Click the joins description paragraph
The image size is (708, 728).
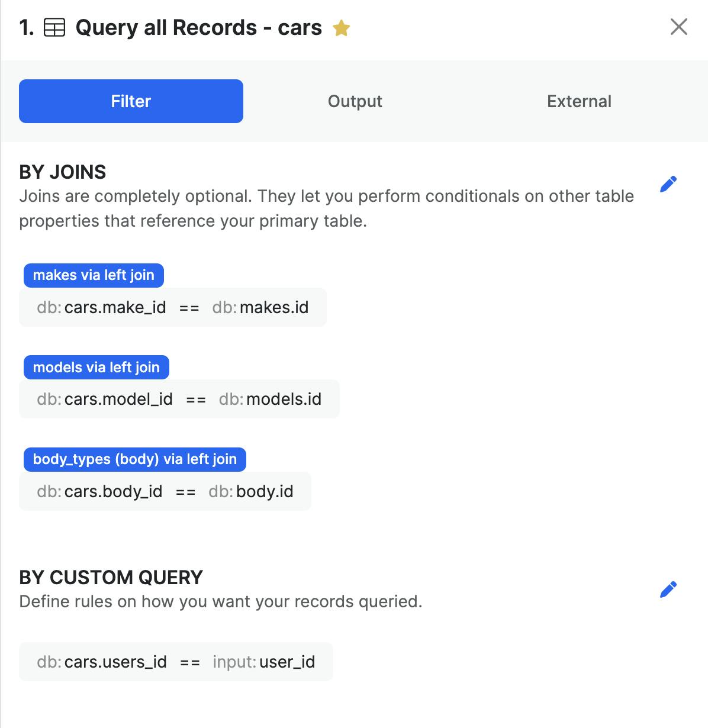[326, 208]
